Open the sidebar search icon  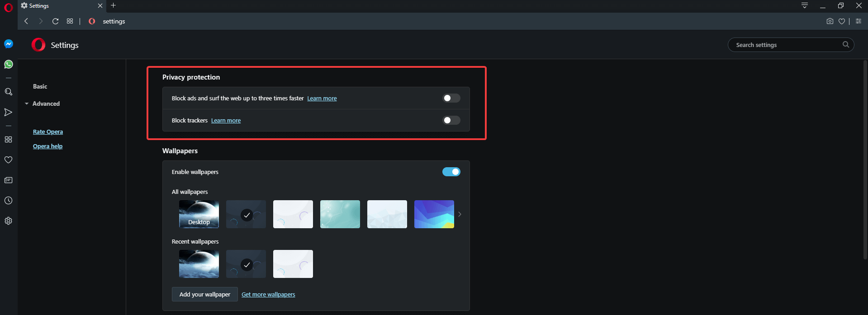8,92
